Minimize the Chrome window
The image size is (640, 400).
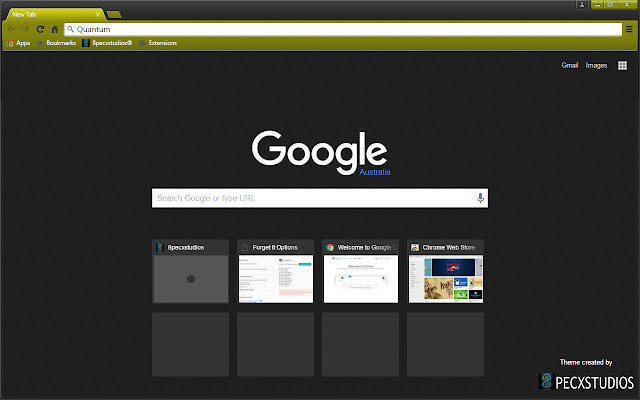(x=597, y=4)
